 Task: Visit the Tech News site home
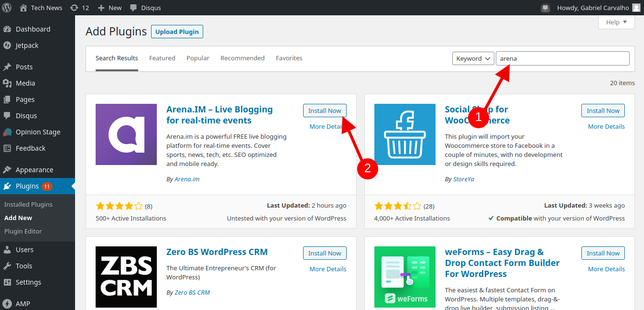pos(41,8)
